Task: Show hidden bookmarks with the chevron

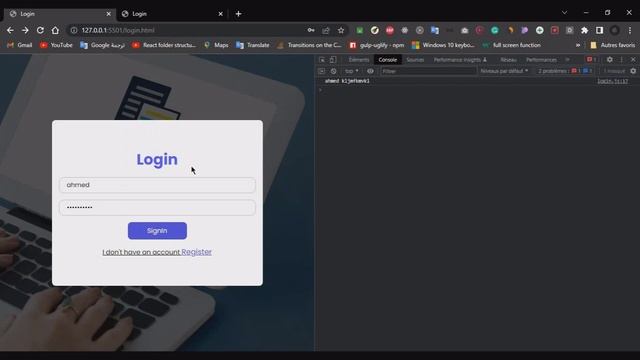Action: (578, 45)
